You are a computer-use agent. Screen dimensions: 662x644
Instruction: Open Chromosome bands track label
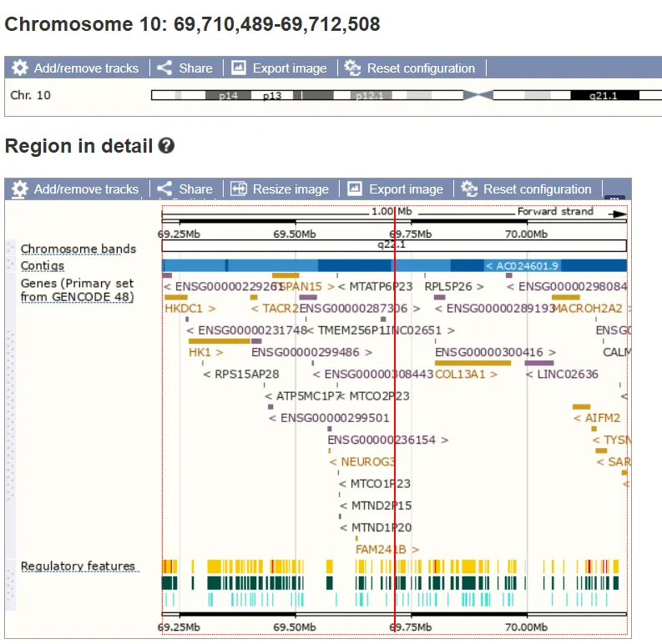coord(78,249)
